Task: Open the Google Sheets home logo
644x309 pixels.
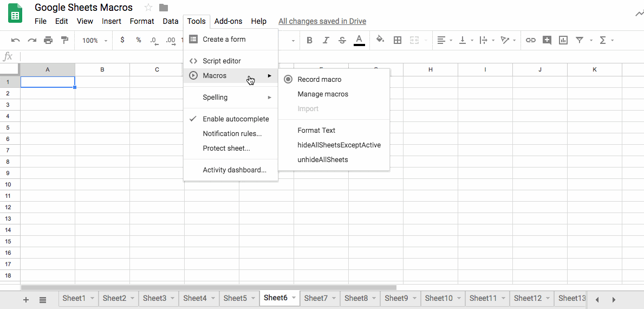Action: click(15, 14)
